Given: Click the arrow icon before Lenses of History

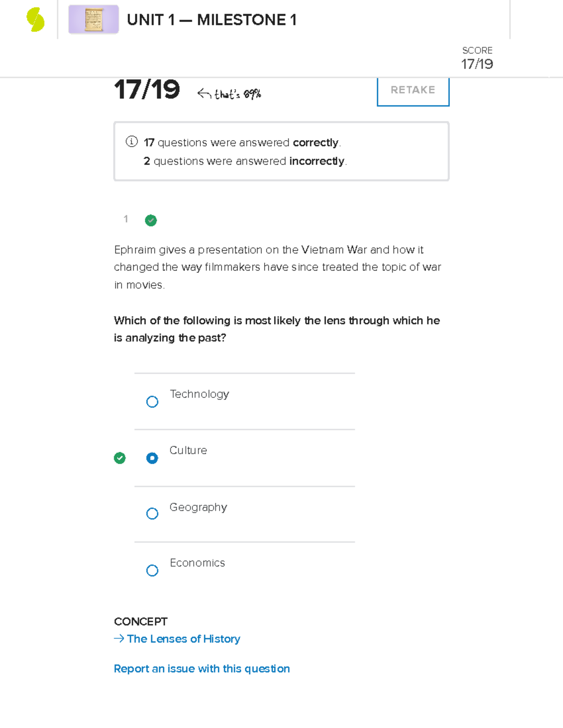Looking at the screenshot, I should pos(119,638).
